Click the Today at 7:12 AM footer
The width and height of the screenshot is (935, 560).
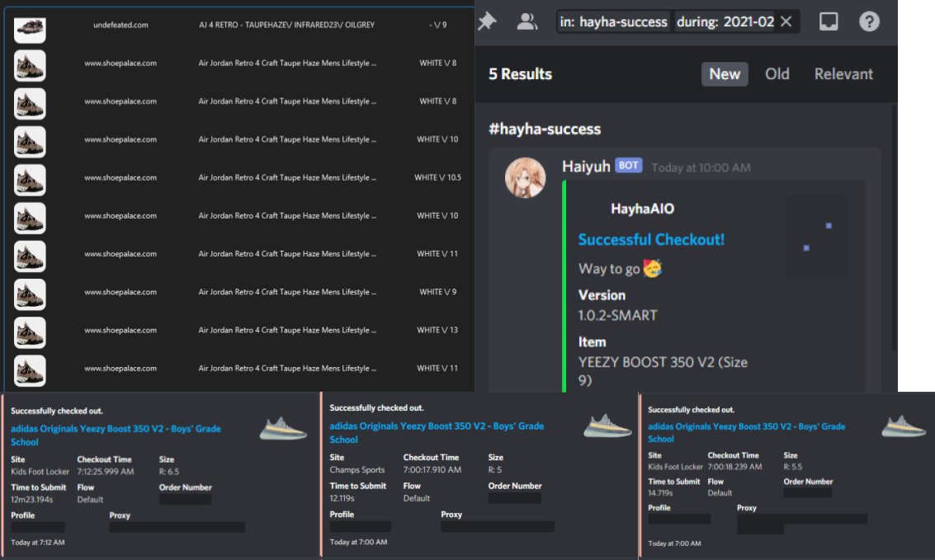tap(38, 542)
